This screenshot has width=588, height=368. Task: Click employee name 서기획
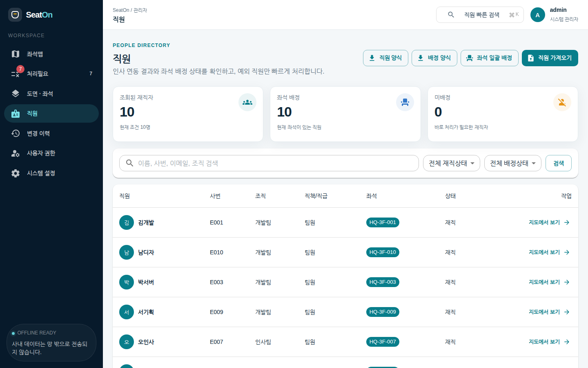coord(146,312)
